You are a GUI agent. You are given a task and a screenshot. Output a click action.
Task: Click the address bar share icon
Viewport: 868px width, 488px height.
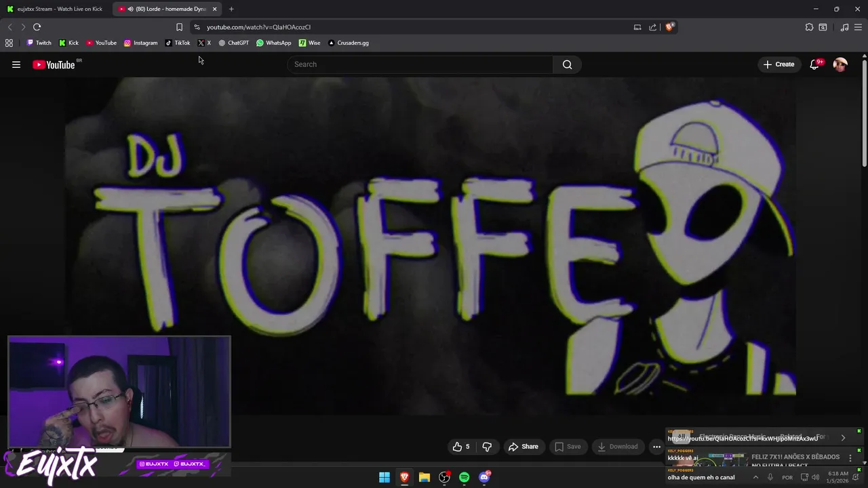point(652,27)
